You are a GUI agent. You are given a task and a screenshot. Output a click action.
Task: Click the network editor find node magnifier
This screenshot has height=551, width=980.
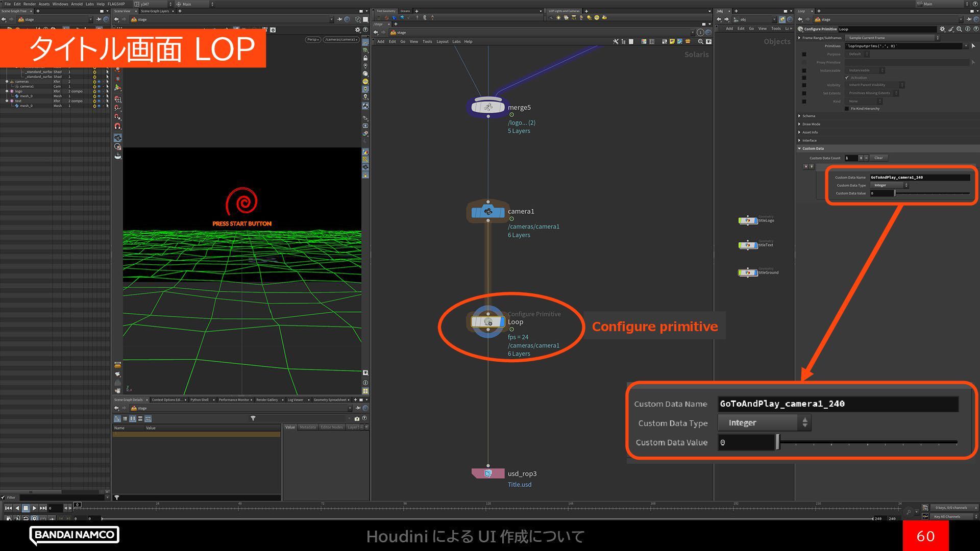700,42
